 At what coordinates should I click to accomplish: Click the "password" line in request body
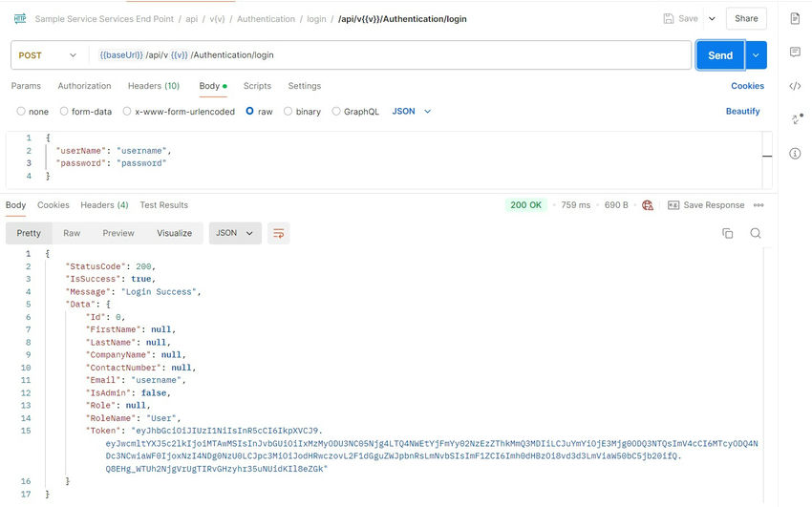coord(111,163)
